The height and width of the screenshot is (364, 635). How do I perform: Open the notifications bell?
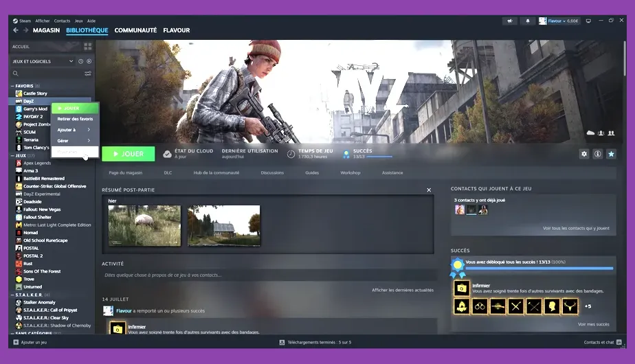point(528,21)
